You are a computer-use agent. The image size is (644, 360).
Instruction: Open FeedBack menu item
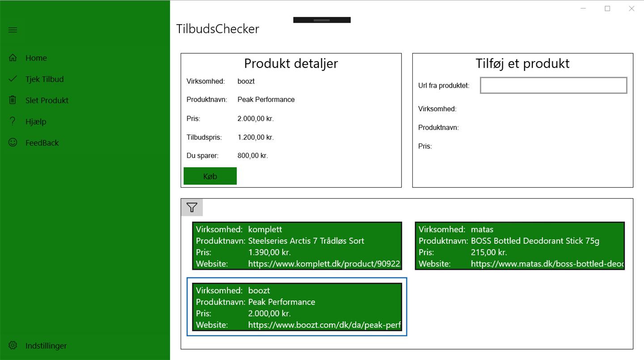coord(85,142)
